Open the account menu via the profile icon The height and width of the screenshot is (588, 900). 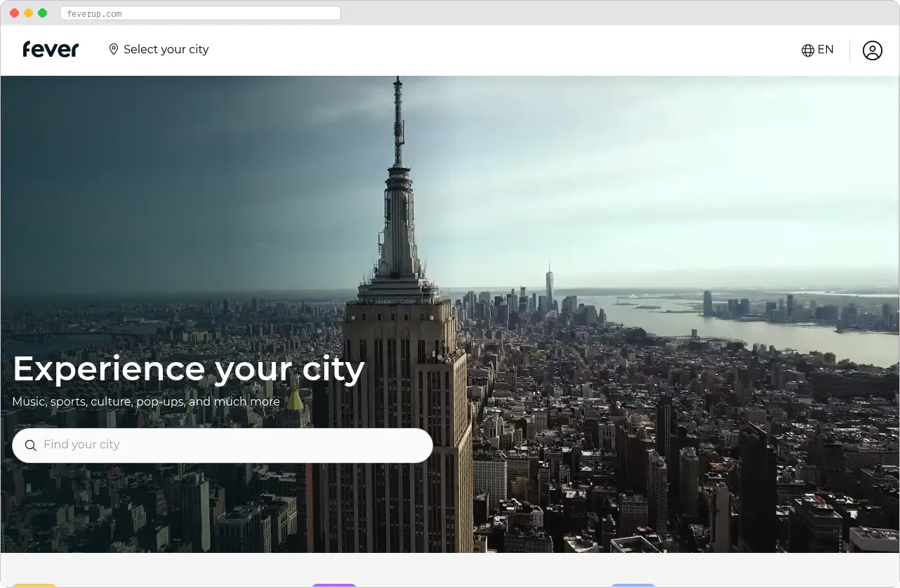pyautogui.click(x=873, y=50)
